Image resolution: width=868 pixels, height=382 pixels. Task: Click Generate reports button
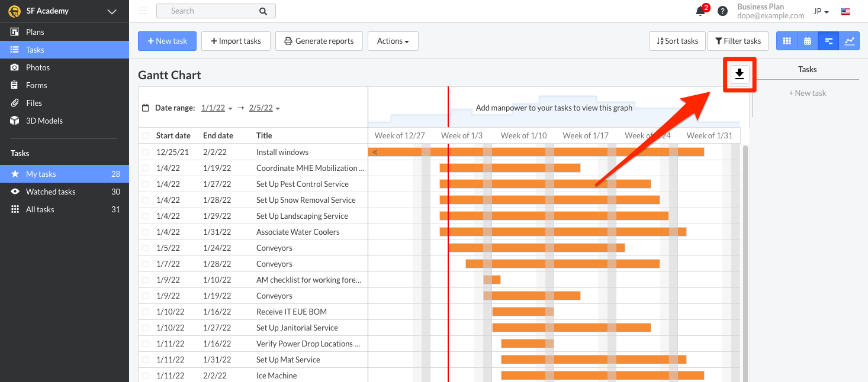pos(319,41)
